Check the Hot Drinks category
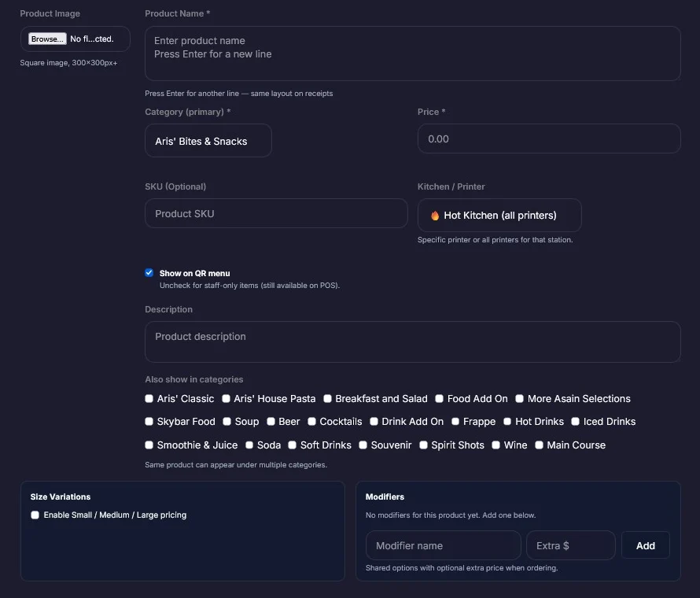This screenshot has width=700, height=598. pos(507,422)
